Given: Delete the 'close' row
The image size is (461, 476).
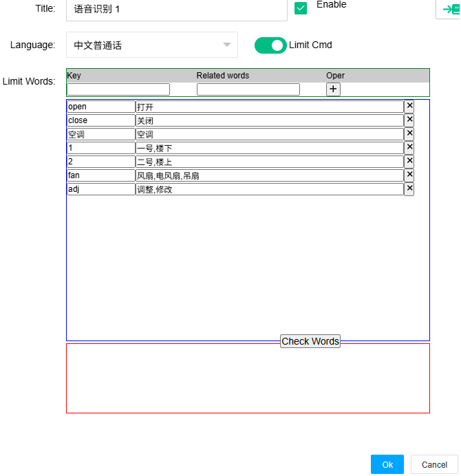Looking at the screenshot, I should tap(409, 120).
